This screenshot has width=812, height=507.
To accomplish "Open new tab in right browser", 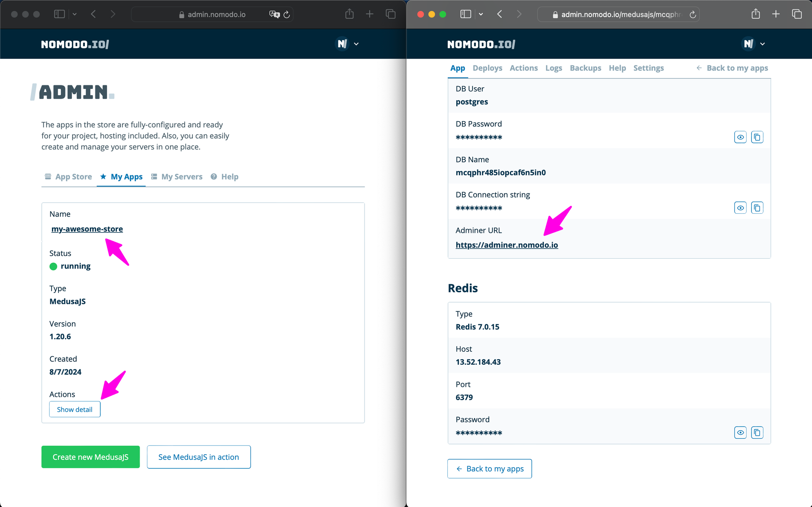I will [x=776, y=14].
